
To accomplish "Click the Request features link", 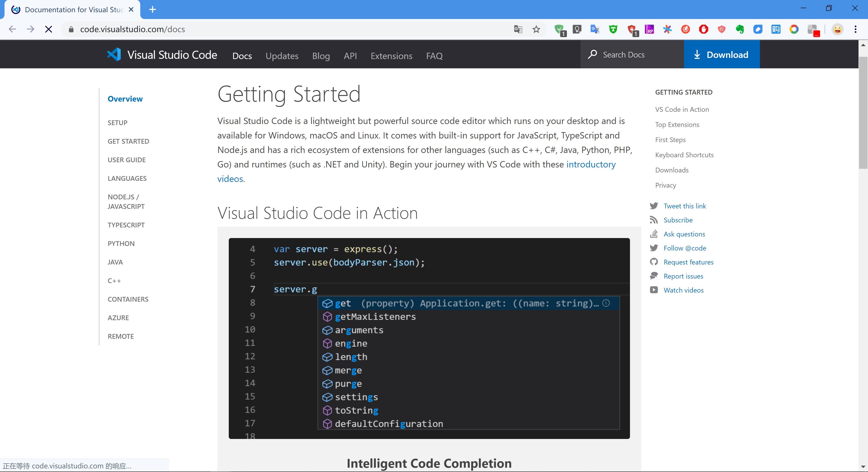I will pos(688,262).
